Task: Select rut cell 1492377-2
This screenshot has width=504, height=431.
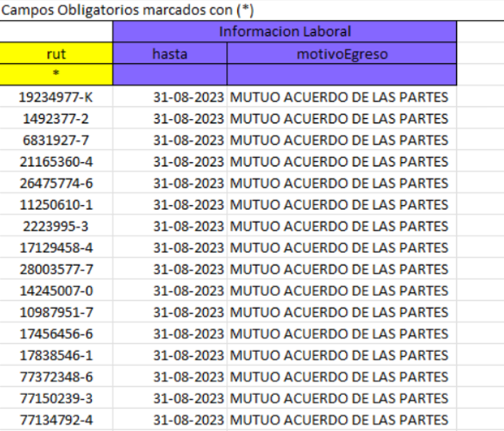Action: coord(56,118)
